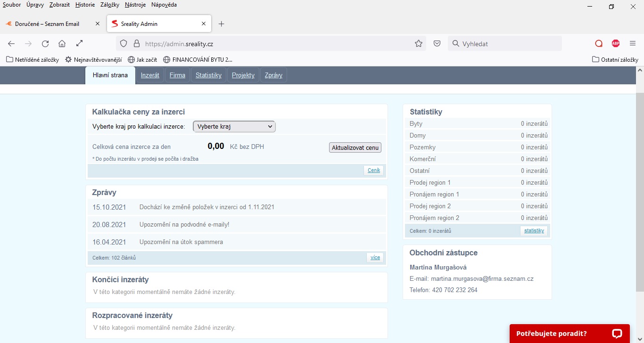Close the Doručené – Seznam Email tab
Viewport: 644px width, 343px height.
(x=98, y=24)
